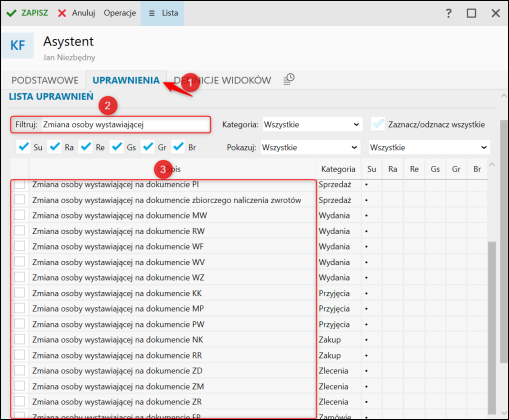Open the Operacje menu
This screenshot has width=509, height=420.
[120, 13]
